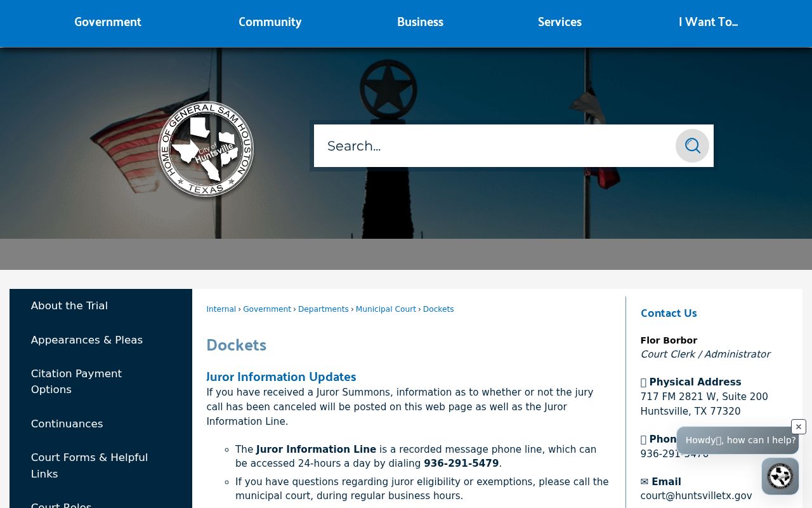Open the Community menu

(x=270, y=22)
